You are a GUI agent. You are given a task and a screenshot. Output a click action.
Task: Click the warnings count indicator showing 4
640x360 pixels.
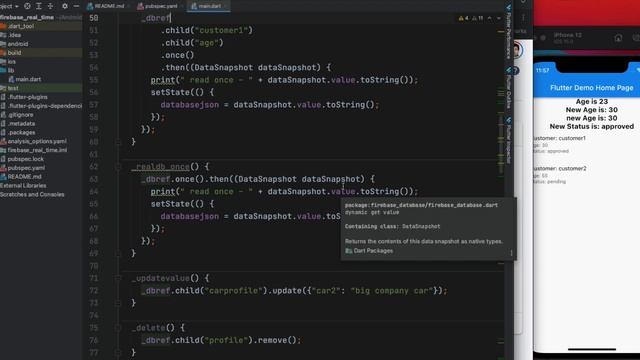[464, 18]
